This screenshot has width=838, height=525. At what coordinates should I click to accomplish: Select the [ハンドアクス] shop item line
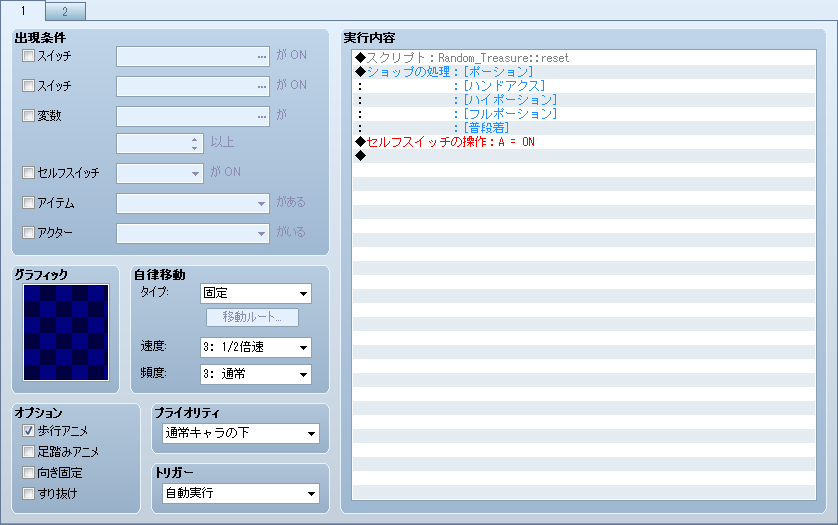tap(584, 86)
